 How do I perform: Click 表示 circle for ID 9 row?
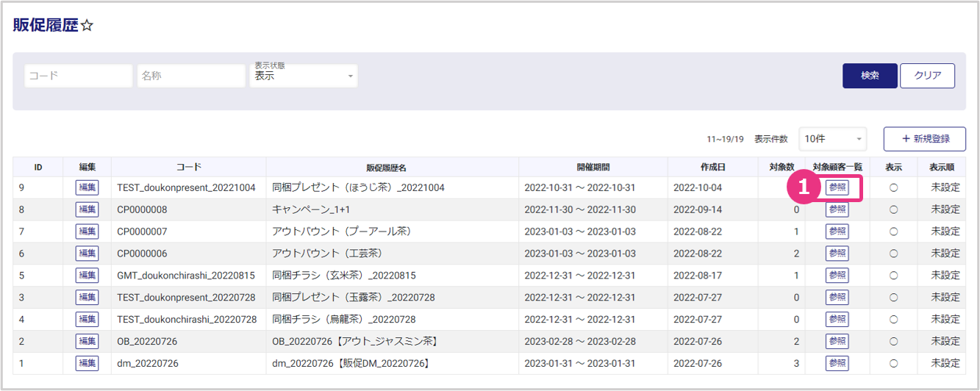coord(893,187)
